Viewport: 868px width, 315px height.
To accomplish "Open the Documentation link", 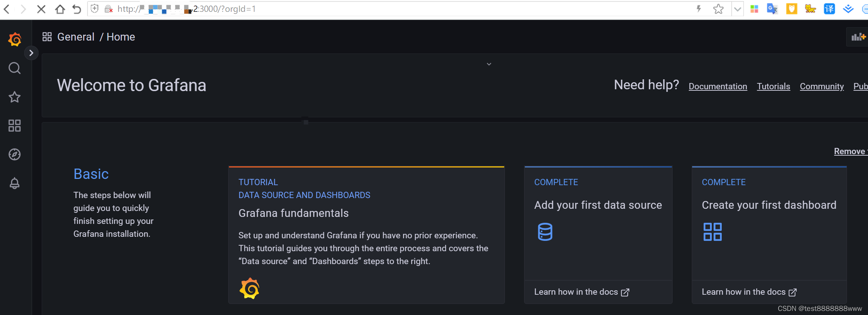I will click(x=718, y=86).
